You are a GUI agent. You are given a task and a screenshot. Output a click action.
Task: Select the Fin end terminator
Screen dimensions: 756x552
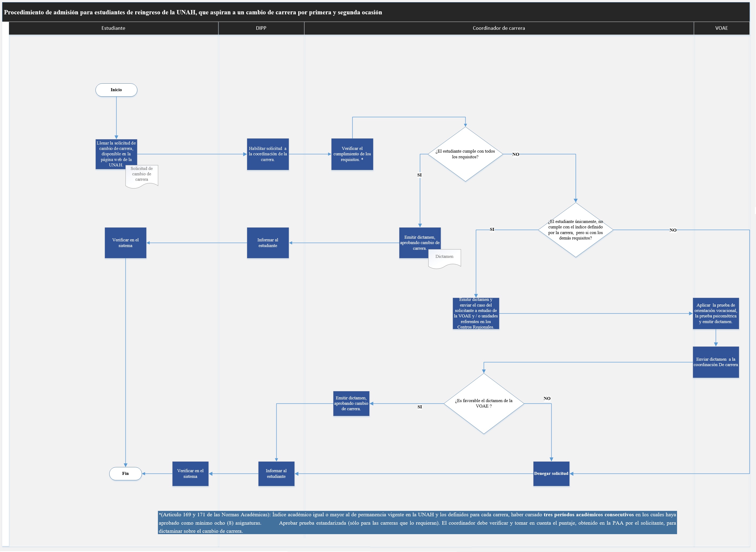125,474
